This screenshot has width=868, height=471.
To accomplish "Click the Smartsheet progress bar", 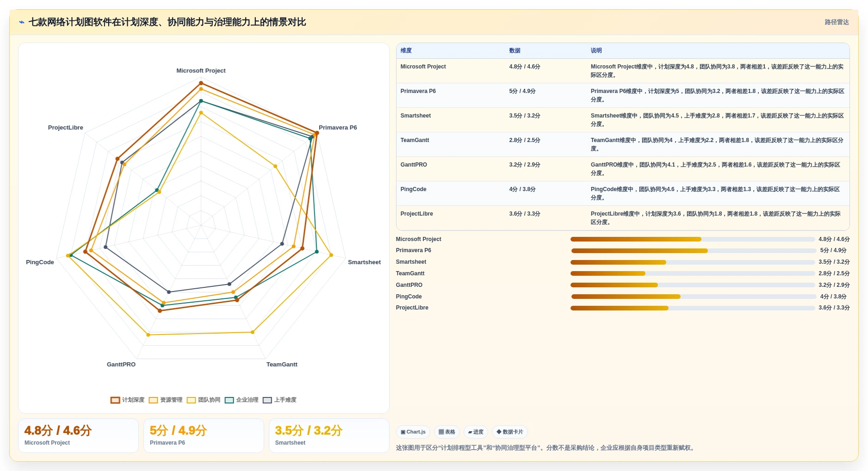I will click(x=693, y=262).
